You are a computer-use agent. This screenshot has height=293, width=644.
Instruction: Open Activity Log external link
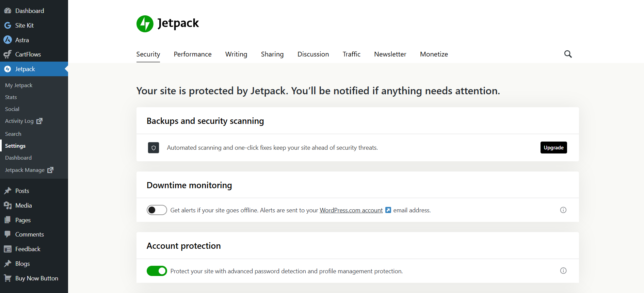(23, 121)
